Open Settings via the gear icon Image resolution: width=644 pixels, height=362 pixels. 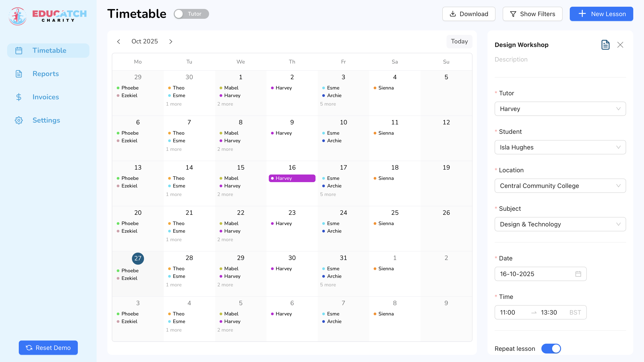[x=19, y=120]
